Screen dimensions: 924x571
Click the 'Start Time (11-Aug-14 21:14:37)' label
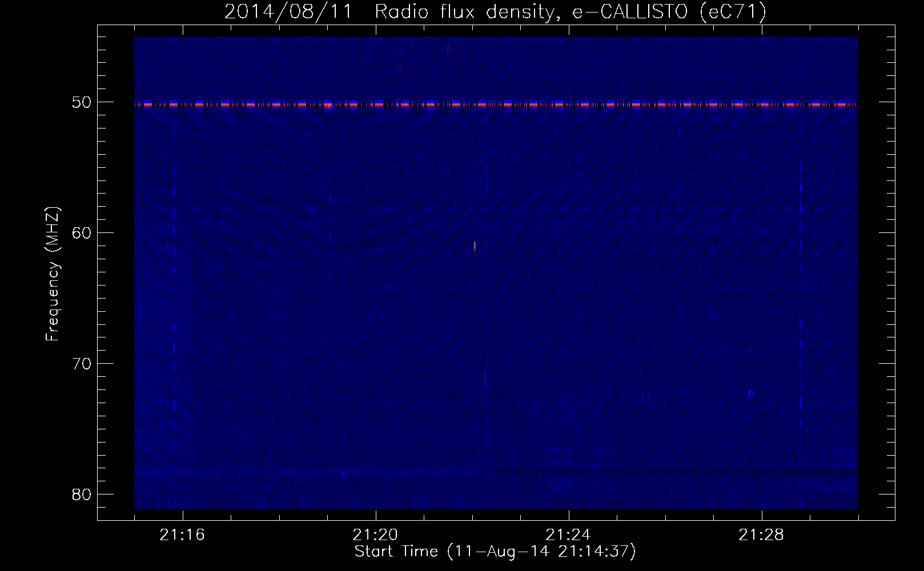pos(495,552)
